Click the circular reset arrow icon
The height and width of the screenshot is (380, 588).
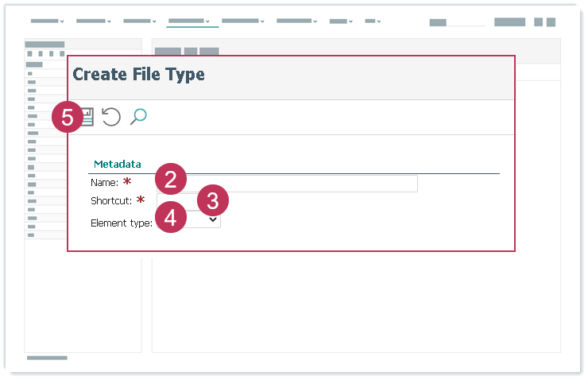click(111, 117)
